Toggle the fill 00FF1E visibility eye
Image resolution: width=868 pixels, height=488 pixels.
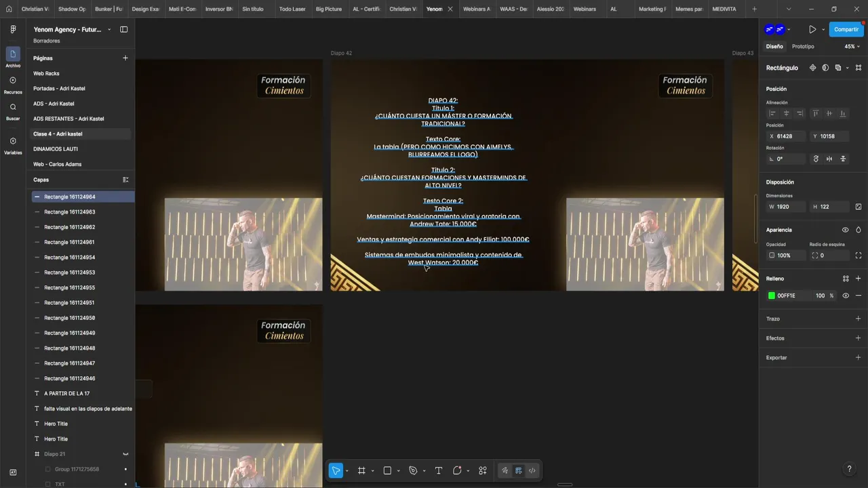click(846, 296)
